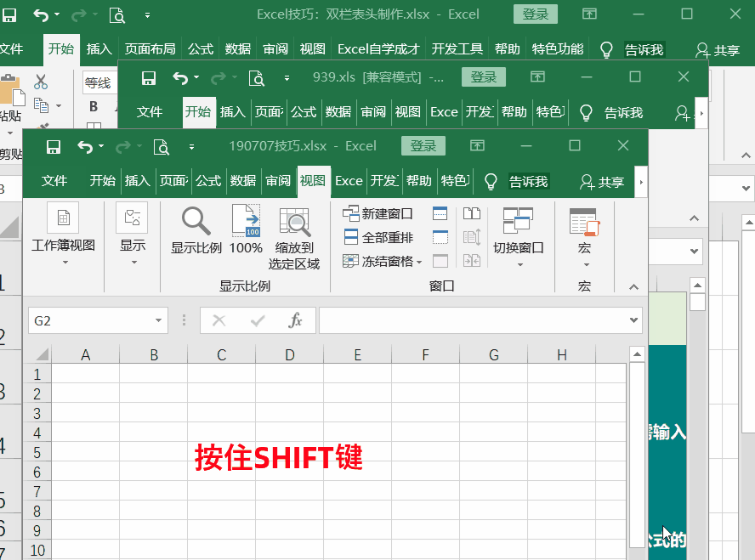Image resolution: width=755 pixels, height=560 pixels.
Task: Click 新建窗口 new window
Action: tap(377, 213)
